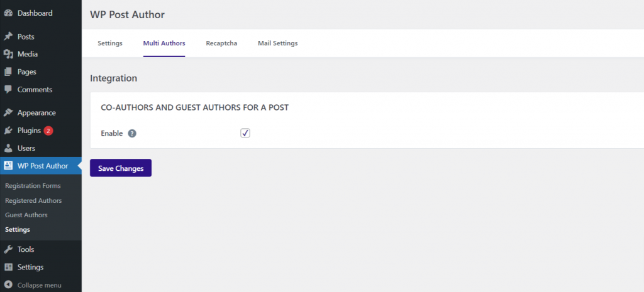
Task: Click the Dashboard gauge icon
Action: pyautogui.click(x=8, y=13)
